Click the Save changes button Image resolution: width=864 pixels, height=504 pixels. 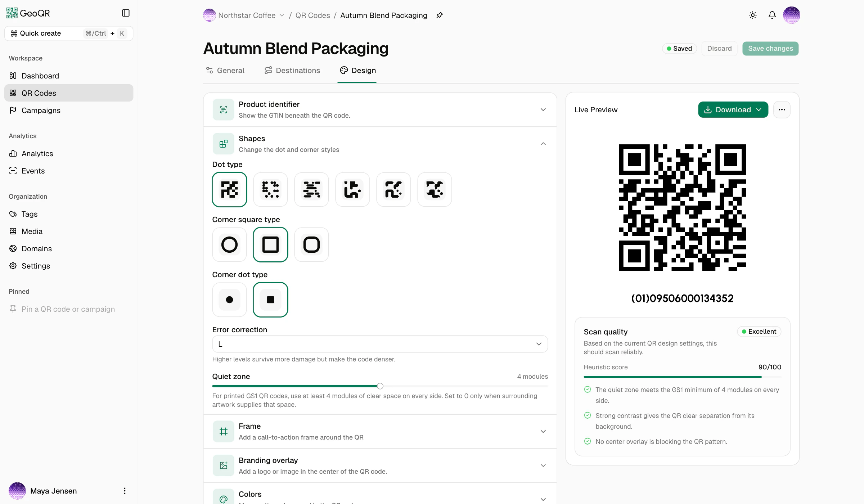[x=770, y=49]
